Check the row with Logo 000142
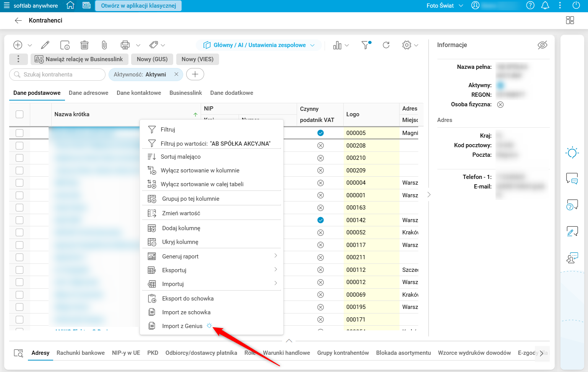This screenshot has height=372, width=588. (19, 220)
